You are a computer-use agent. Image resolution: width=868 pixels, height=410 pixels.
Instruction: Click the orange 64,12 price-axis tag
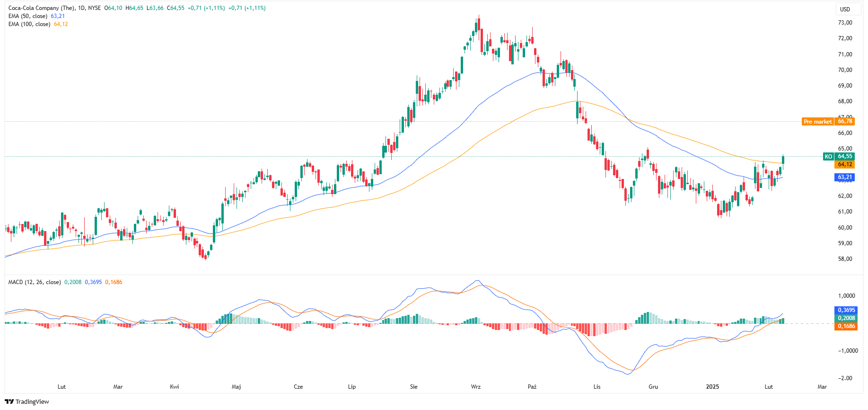[844, 164]
